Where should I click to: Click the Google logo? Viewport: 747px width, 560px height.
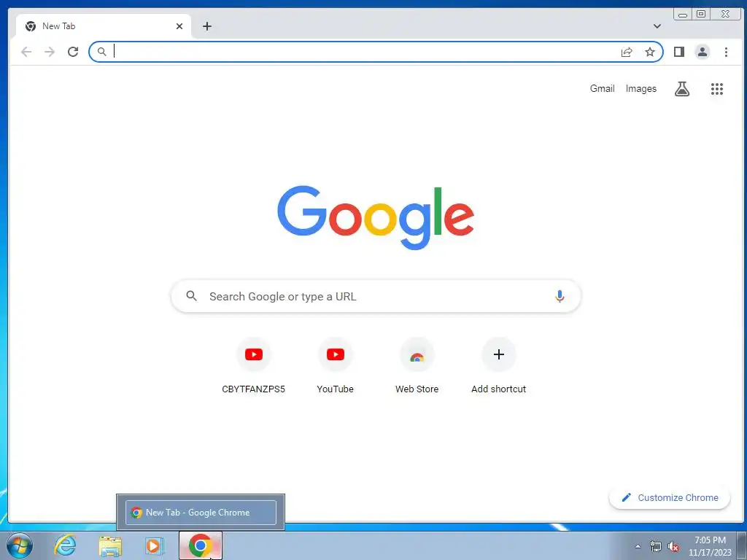(376, 217)
